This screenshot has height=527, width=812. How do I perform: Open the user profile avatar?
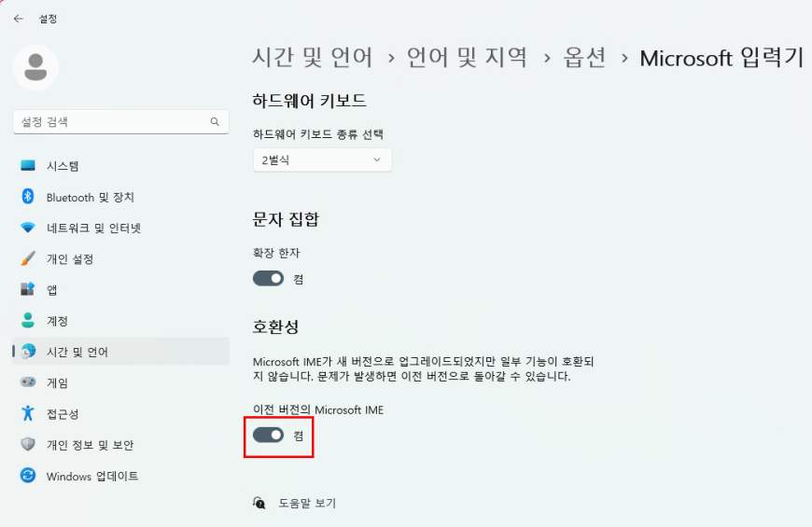35,67
